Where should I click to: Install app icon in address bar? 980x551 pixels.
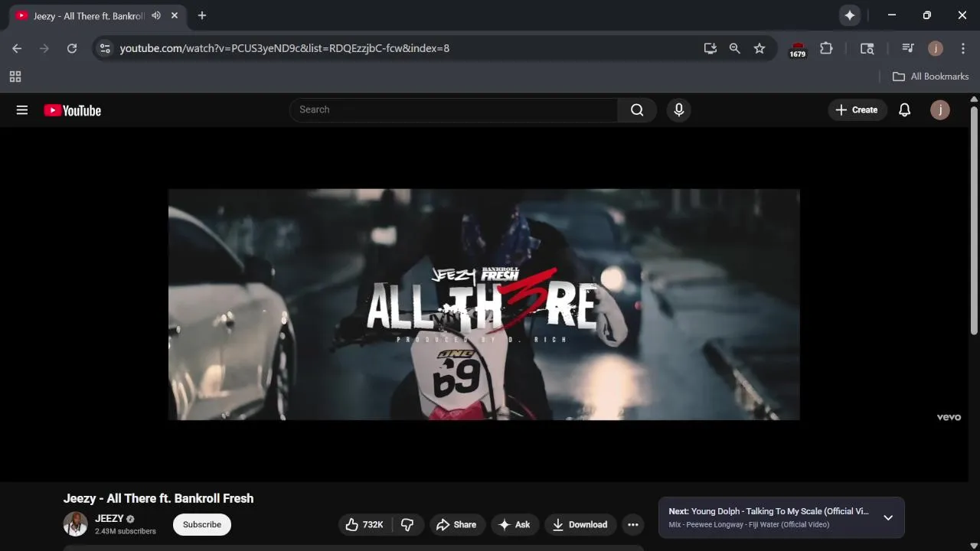coord(710,48)
